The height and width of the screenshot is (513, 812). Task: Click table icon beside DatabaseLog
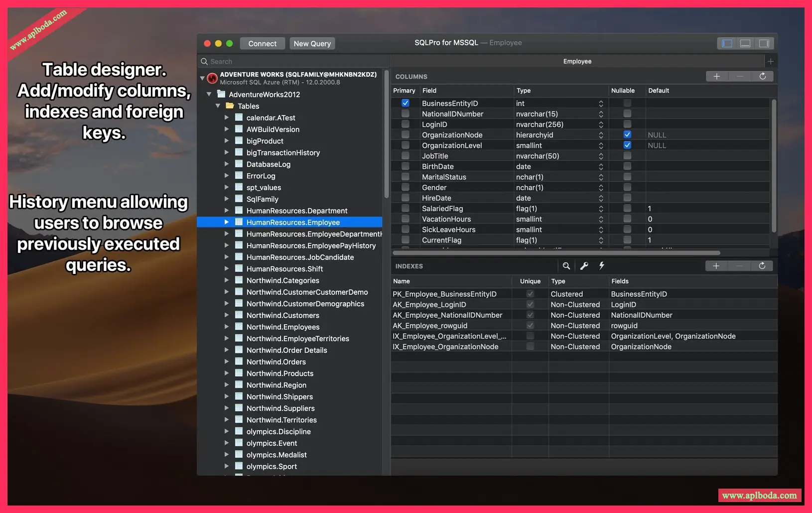coord(239,164)
